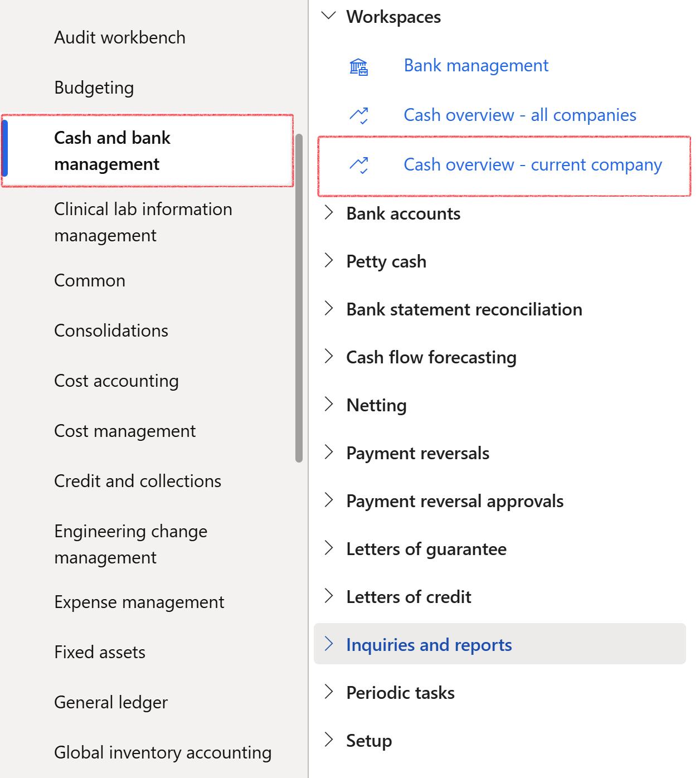Expand the Petty cash group
The height and width of the screenshot is (778, 700).
tap(329, 261)
